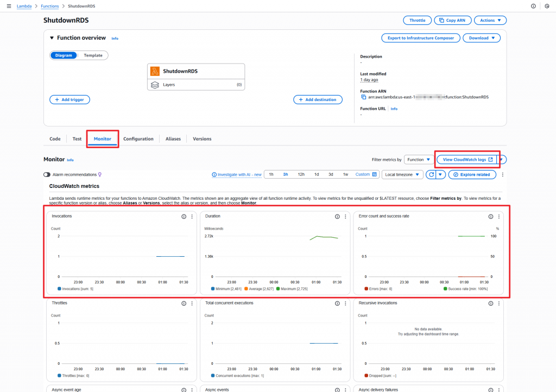The image size is (556, 392).
Task: Click the Explore related button
Action: [x=472, y=175]
